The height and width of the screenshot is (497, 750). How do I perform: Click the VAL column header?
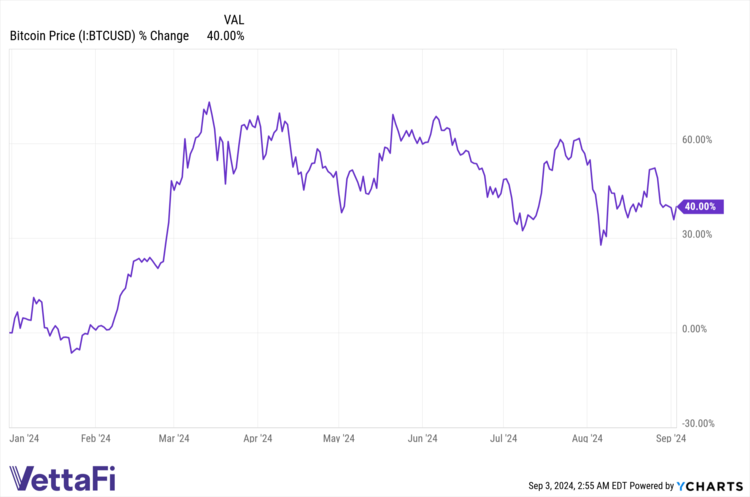pos(234,19)
